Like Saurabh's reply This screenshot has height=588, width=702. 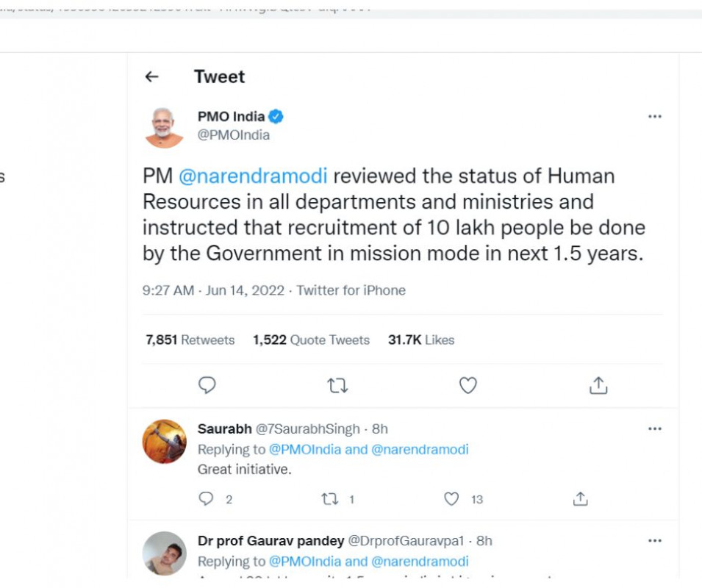tap(451, 499)
